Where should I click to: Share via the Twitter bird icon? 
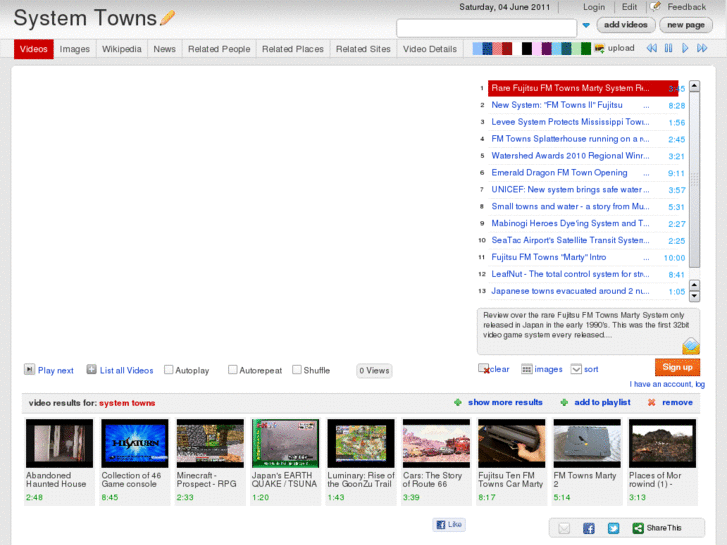(x=613, y=528)
